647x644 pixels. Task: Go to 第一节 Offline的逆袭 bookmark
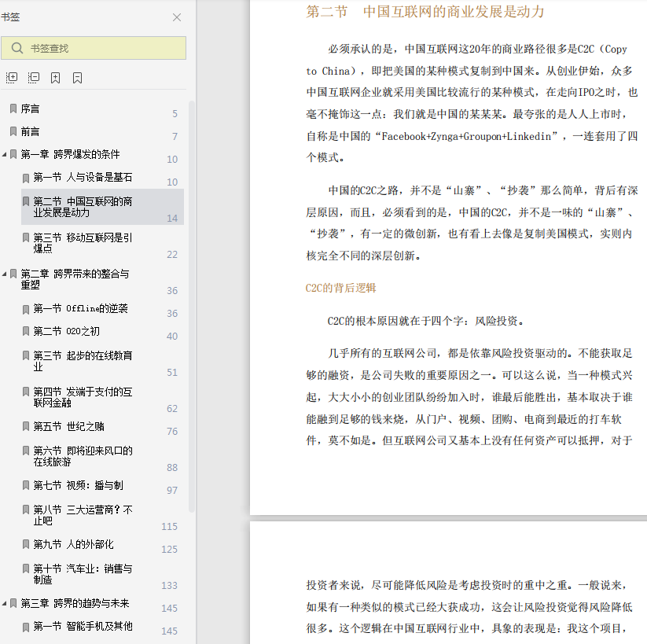point(80,309)
